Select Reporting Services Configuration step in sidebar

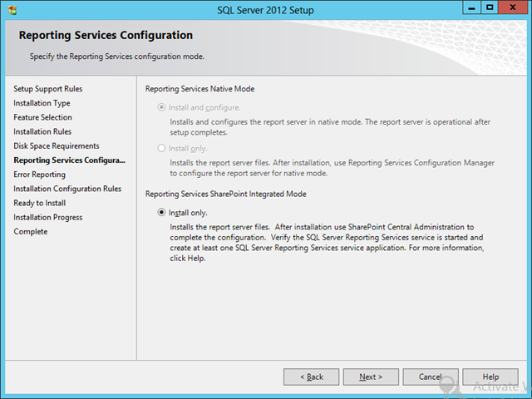click(69, 160)
